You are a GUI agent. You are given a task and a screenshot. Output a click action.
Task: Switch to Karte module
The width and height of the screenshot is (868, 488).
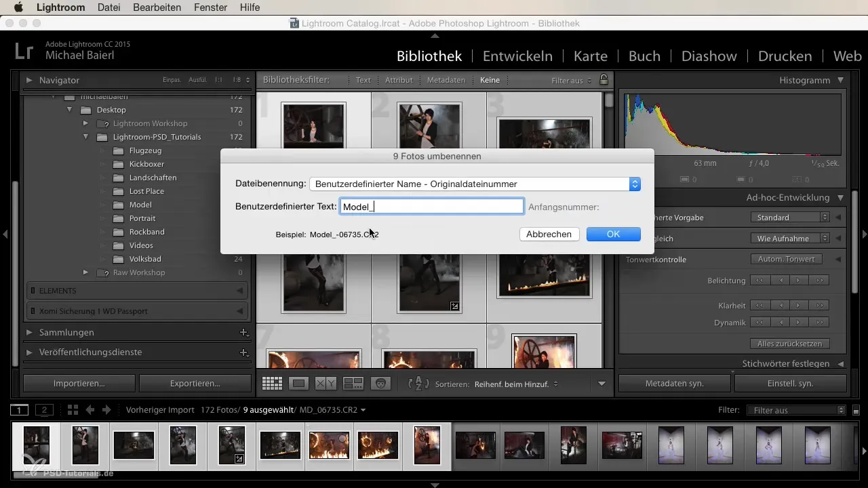[x=591, y=56]
